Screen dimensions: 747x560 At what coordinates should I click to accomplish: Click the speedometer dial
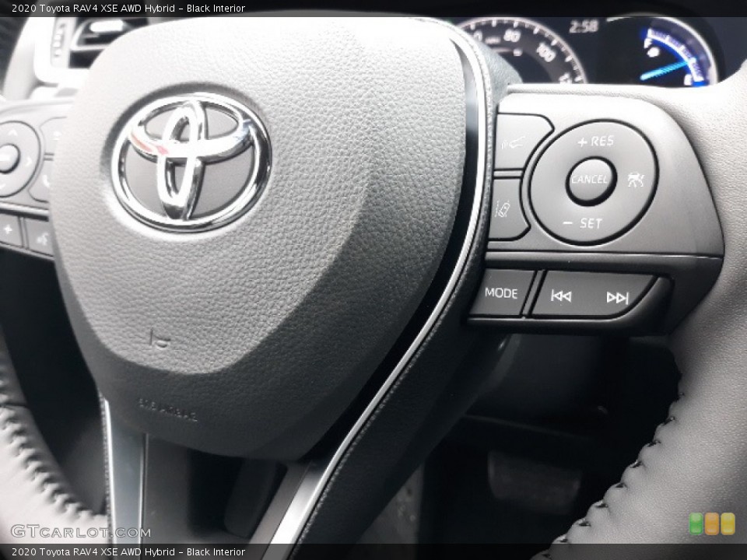(x=522, y=50)
